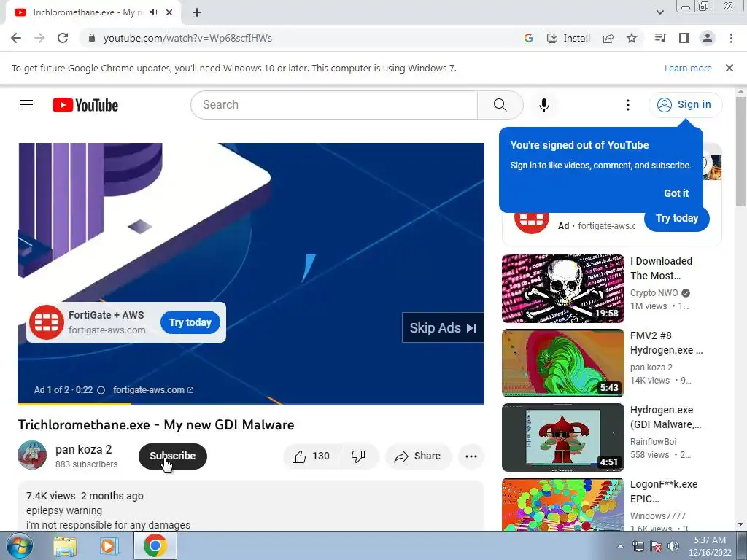Image resolution: width=747 pixels, height=560 pixels.
Task: Show hidden tray icons arrow
Action: [620, 546]
